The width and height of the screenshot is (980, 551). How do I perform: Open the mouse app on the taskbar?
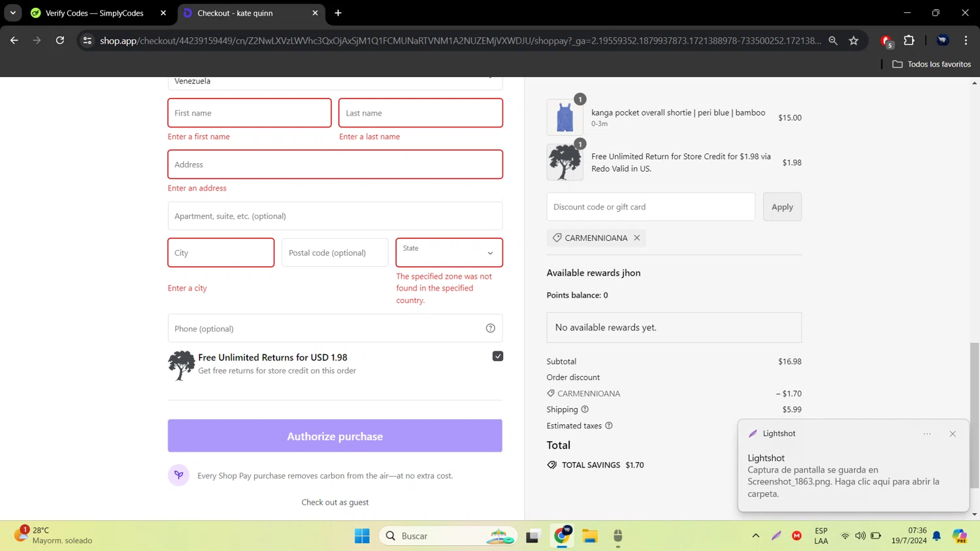pyautogui.click(x=618, y=536)
